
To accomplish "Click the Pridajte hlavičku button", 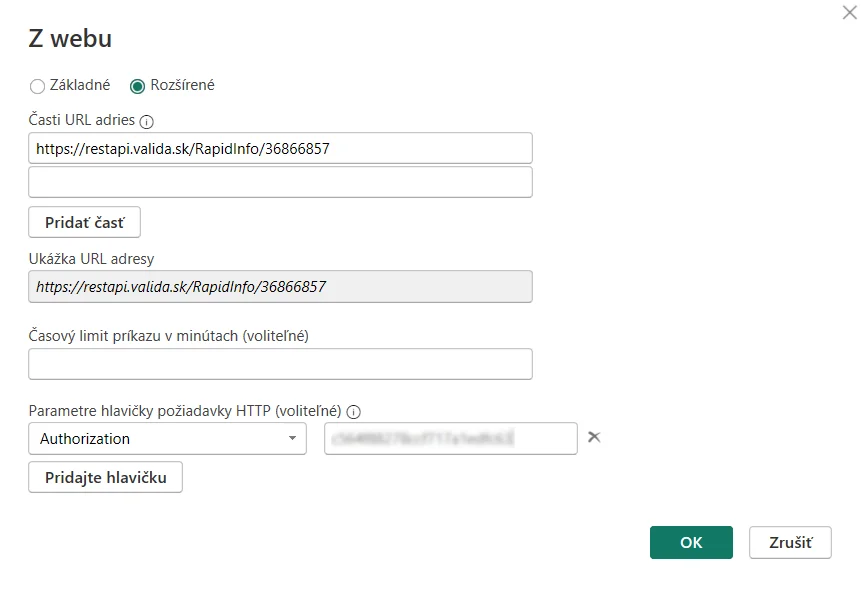I will (105, 477).
